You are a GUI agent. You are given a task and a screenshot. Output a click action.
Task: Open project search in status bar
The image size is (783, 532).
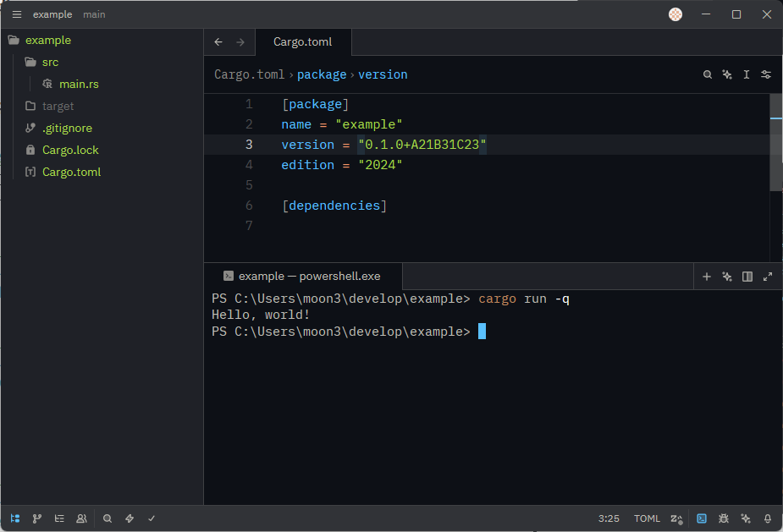coord(108,518)
